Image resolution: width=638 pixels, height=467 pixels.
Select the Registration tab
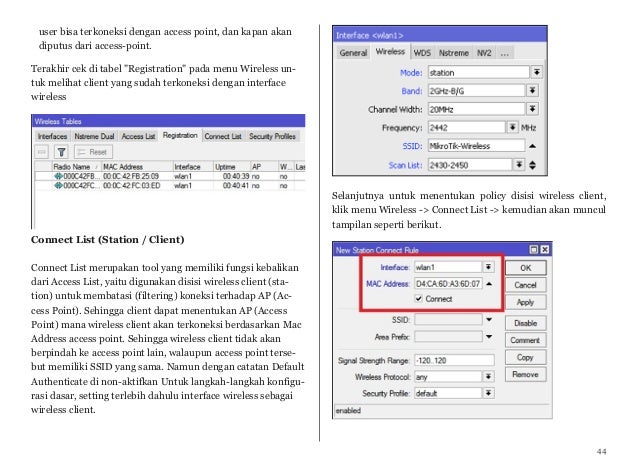180,135
